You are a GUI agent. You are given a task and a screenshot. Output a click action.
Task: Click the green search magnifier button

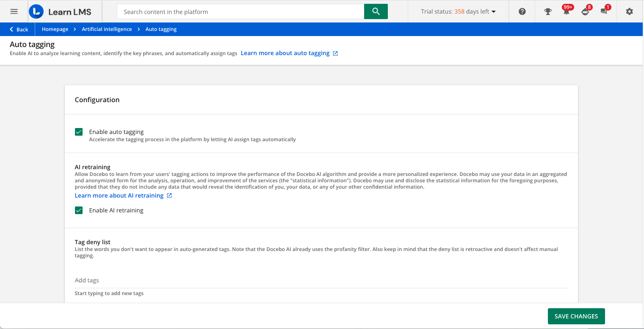click(x=376, y=11)
